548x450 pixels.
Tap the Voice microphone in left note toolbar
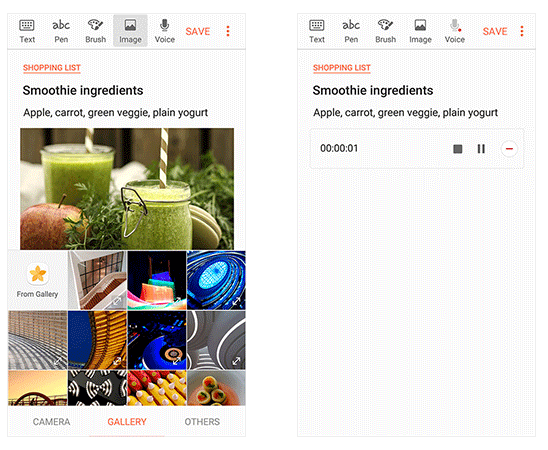(x=165, y=31)
